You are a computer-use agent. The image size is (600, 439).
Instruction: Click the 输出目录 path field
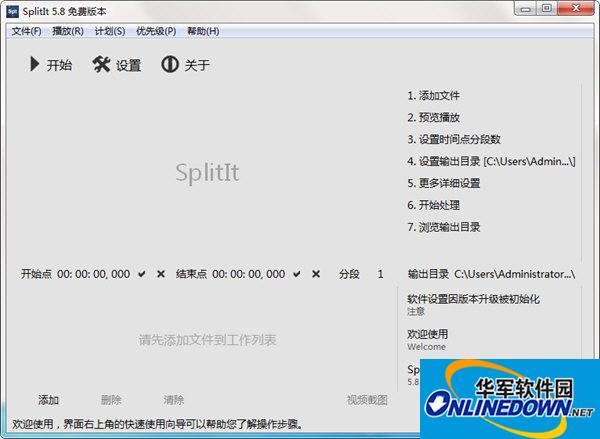click(x=514, y=274)
